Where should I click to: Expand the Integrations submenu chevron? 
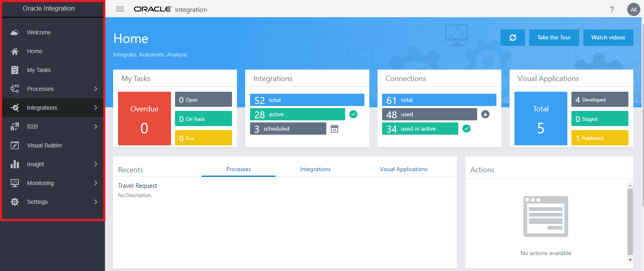(x=96, y=108)
